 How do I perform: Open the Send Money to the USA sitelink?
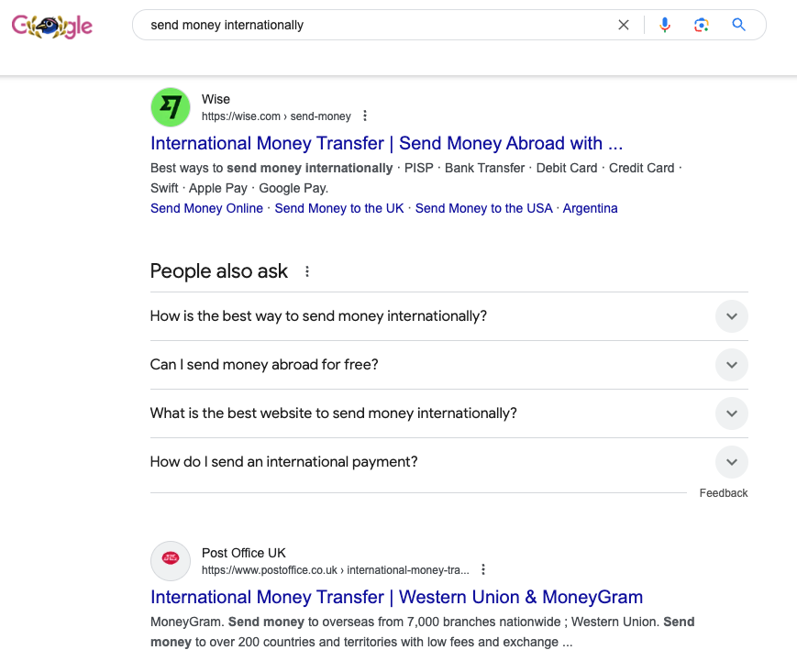[x=483, y=208]
